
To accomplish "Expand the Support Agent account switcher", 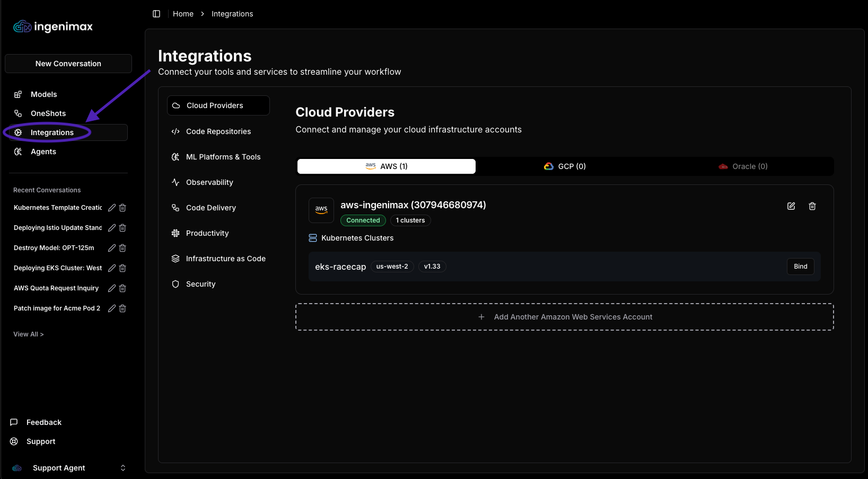I will click(x=122, y=468).
